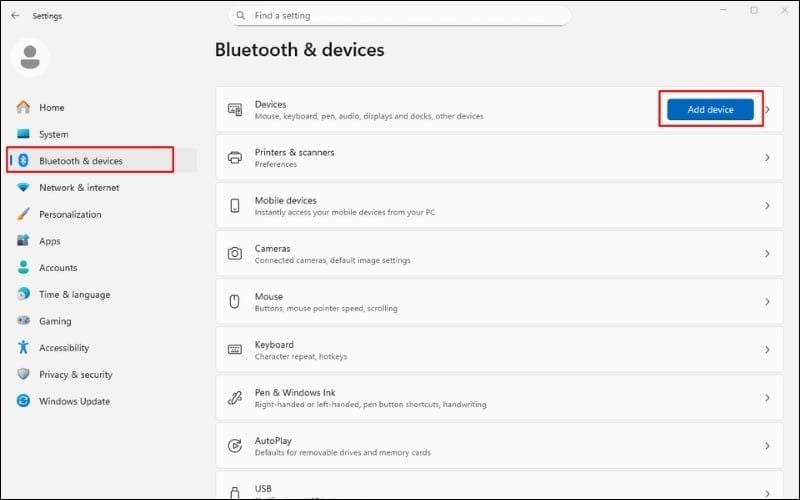Open Mobile devices chevron

point(767,206)
